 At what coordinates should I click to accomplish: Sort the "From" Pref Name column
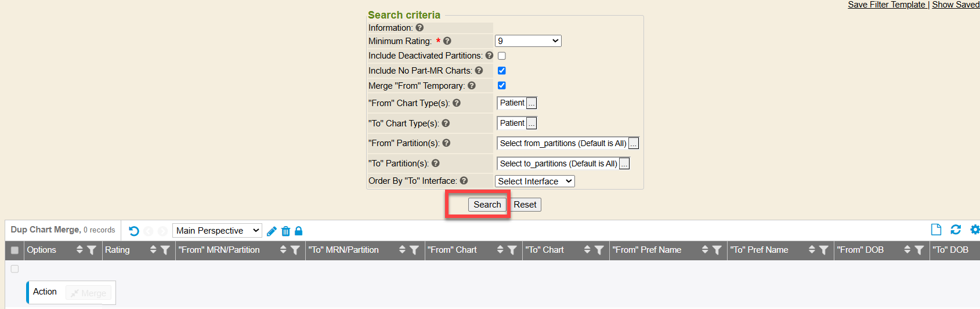(x=705, y=250)
